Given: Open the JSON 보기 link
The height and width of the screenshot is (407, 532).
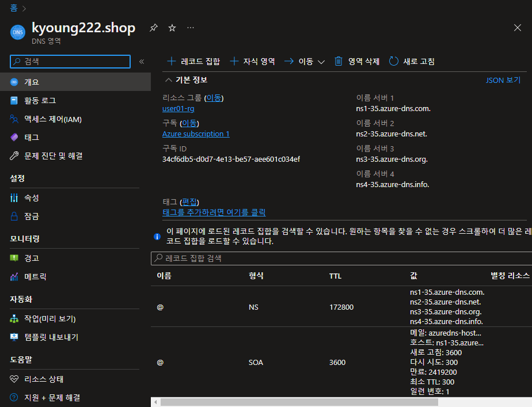Looking at the screenshot, I should coord(503,80).
